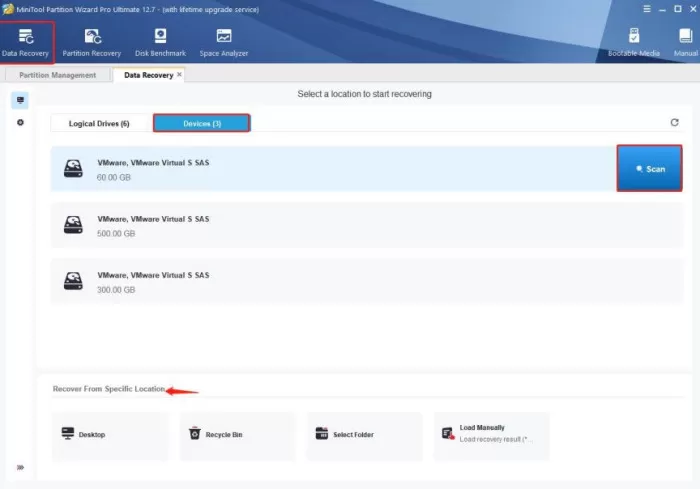Open the computer view icon in the left sidebar
Viewport: 700px width, 489px height.
pyautogui.click(x=20, y=100)
